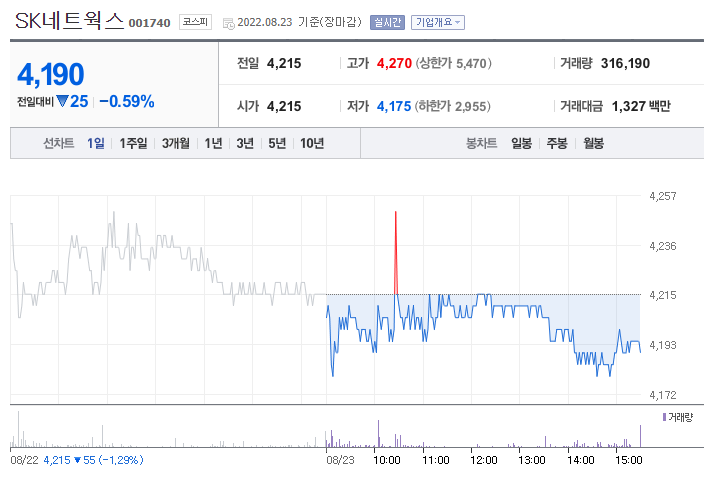This screenshot has width=704, height=483.
Task: Click the 15:00 time axis label
Action: (x=629, y=460)
